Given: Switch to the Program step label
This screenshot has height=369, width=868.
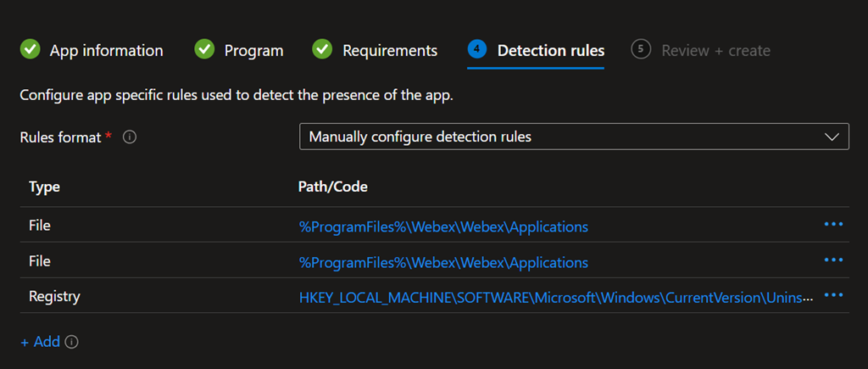Looking at the screenshot, I should pyautogui.click(x=253, y=51).
